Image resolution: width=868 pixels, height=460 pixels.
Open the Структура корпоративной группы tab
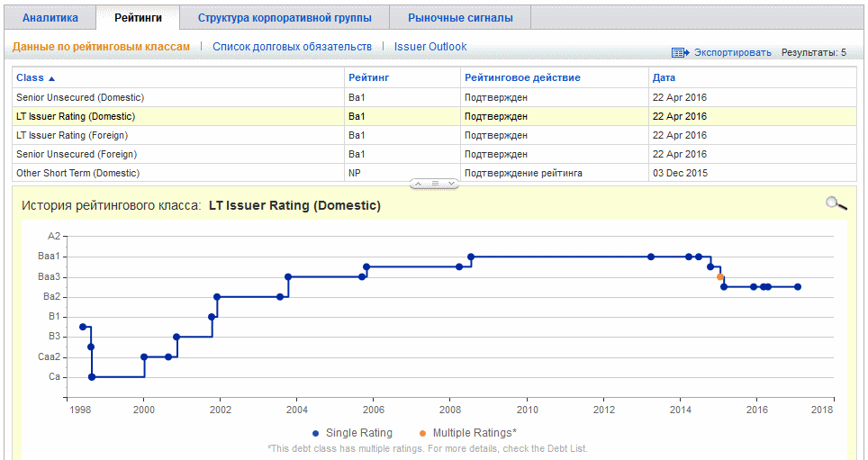coord(284,18)
